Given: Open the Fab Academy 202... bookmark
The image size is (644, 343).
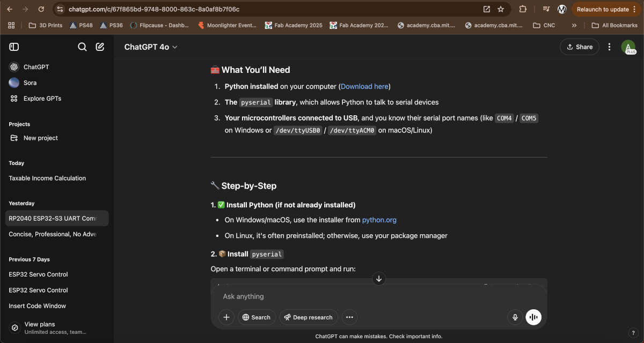Looking at the screenshot, I should click(x=359, y=25).
